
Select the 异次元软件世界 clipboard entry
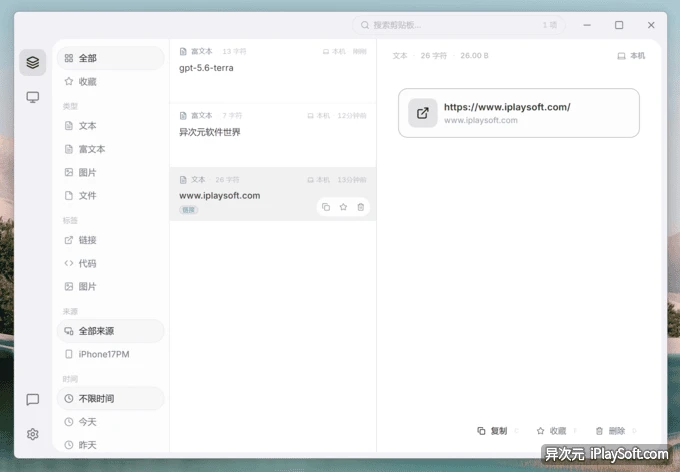tap(273, 135)
